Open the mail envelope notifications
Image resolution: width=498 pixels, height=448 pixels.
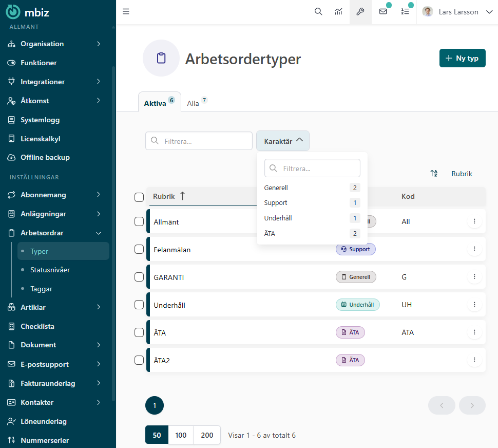point(383,12)
